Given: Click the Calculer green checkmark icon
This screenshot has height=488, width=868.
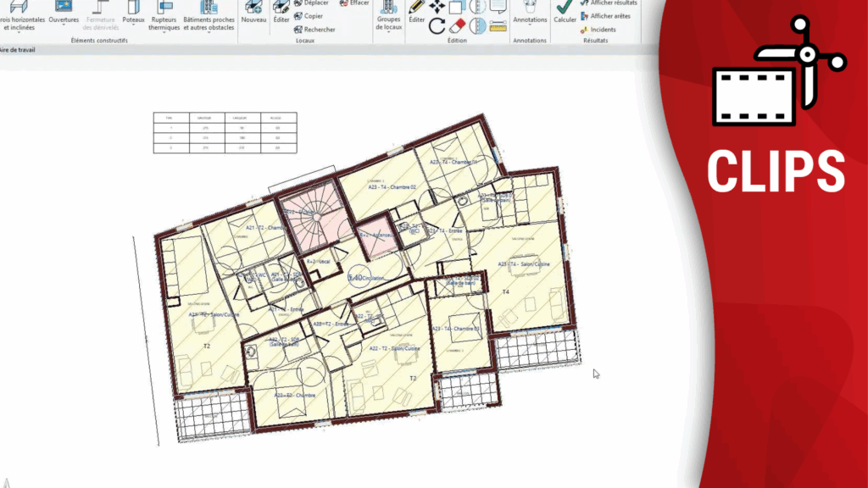Looking at the screenshot, I should point(564,7).
